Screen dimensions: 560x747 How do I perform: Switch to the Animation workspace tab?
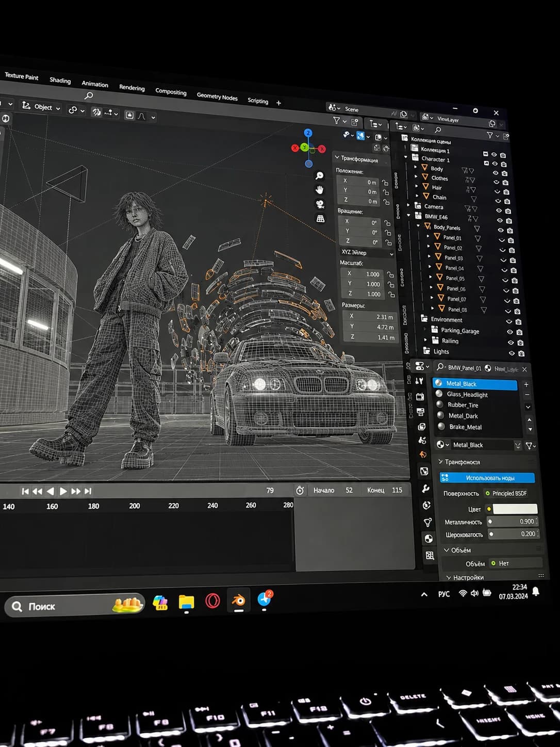click(95, 84)
